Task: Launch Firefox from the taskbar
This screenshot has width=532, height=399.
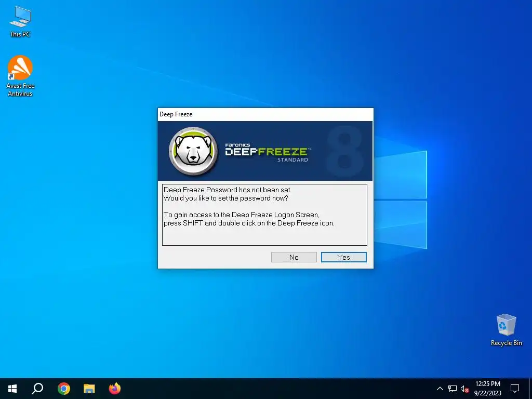Action: [x=115, y=389]
